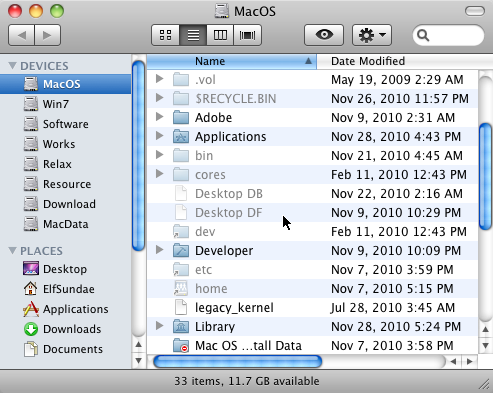Select the .vol folder name
The height and width of the screenshot is (393, 493).
(205, 80)
